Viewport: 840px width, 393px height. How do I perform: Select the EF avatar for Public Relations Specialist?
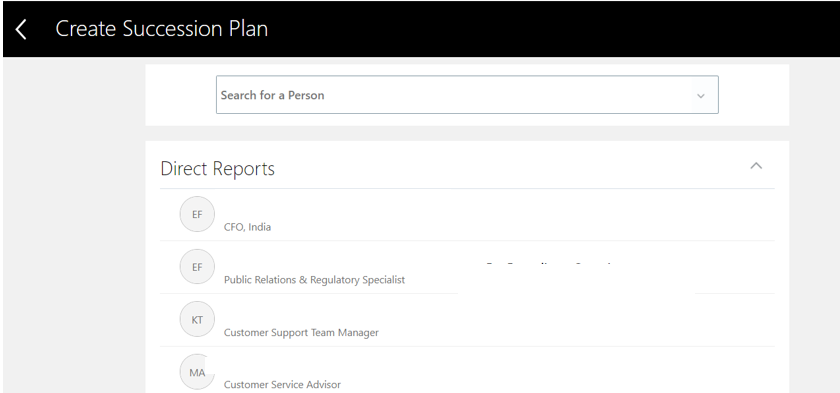point(197,267)
